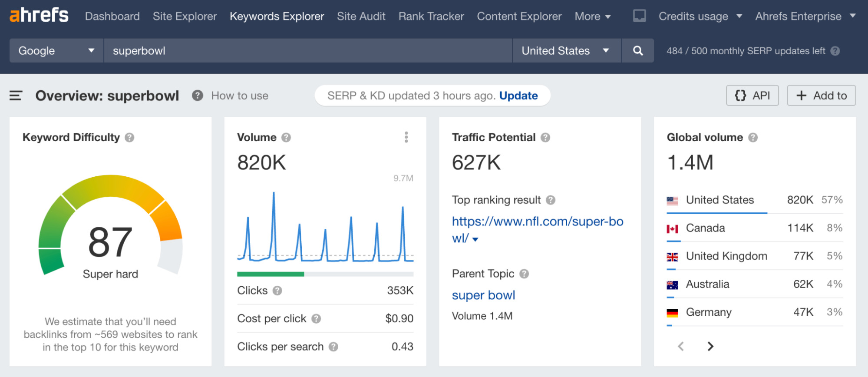Screen dimensions: 868x377
Task: Click the 820K volume value
Action: [x=261, y=163]
